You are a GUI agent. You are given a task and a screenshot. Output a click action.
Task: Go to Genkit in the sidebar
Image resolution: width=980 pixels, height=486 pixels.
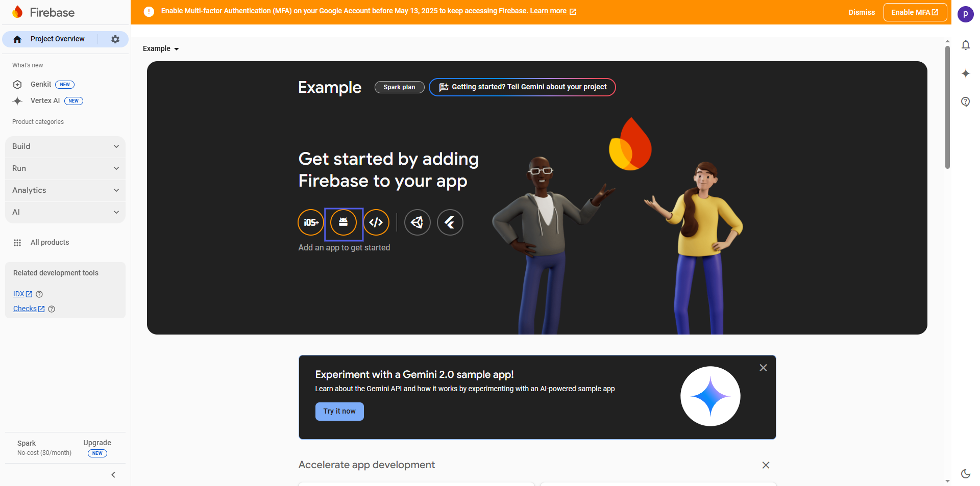(41, 85)
